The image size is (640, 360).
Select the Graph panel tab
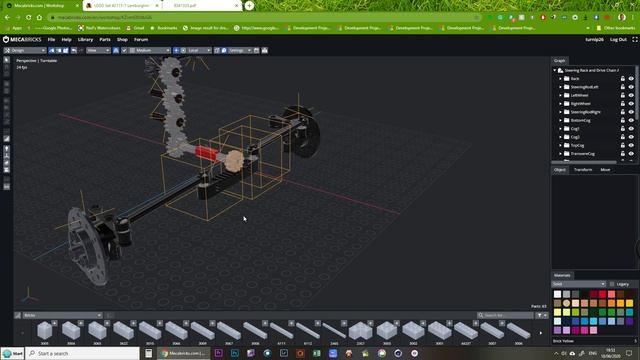coord(559,60)
